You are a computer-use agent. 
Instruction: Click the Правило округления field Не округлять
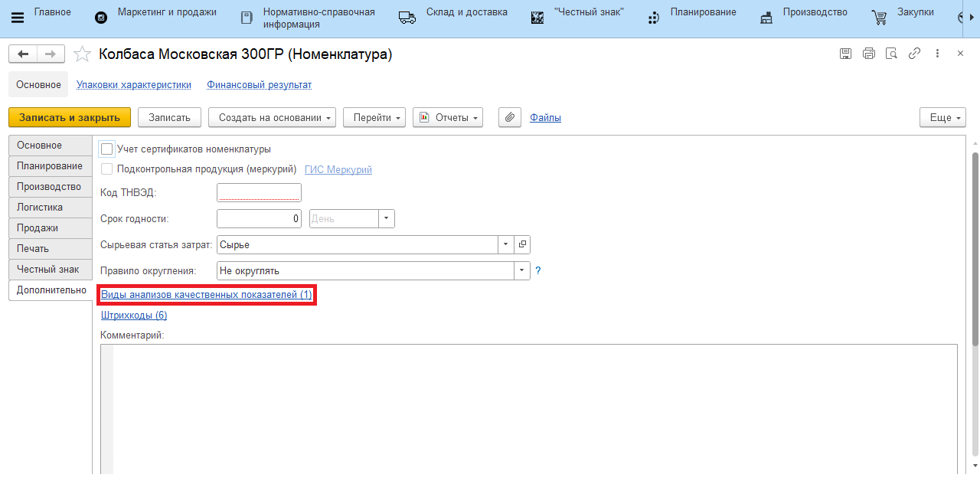(366, 270)
